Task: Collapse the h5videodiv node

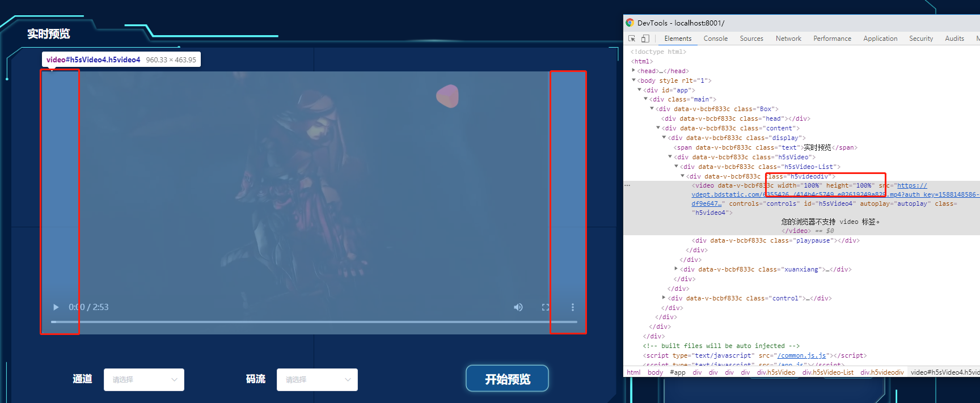Action: point(683,176)
